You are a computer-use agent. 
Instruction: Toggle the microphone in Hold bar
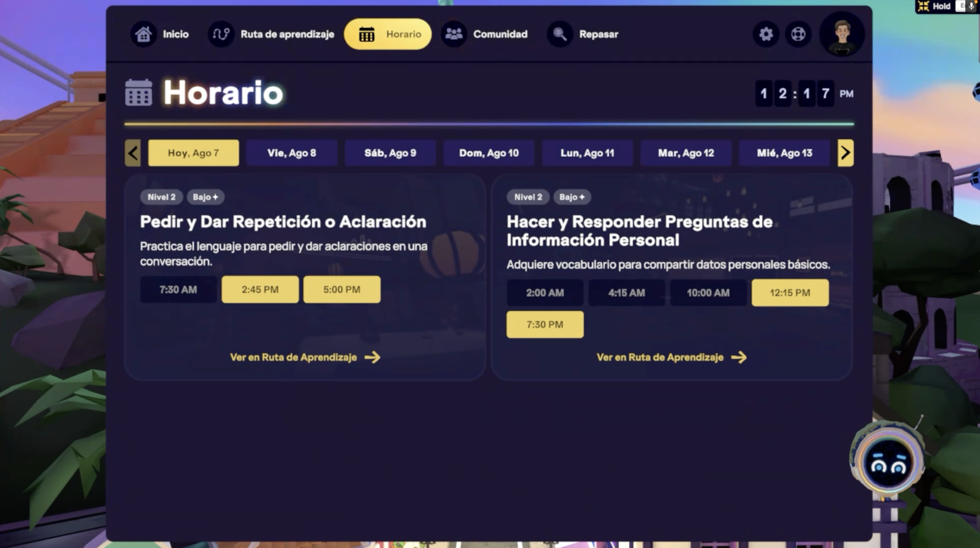click(x=971, y=6)
